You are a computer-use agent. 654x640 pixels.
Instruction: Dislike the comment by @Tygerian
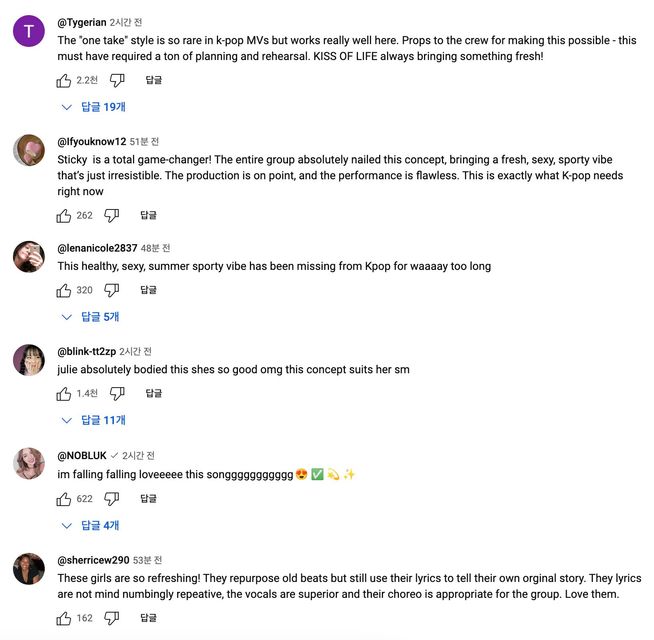(x=116, y=80)
